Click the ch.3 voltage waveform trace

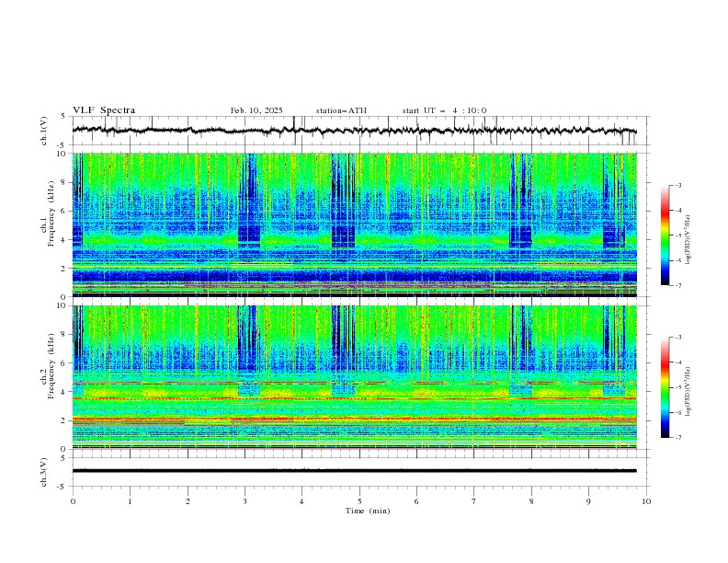coord(354,471)
